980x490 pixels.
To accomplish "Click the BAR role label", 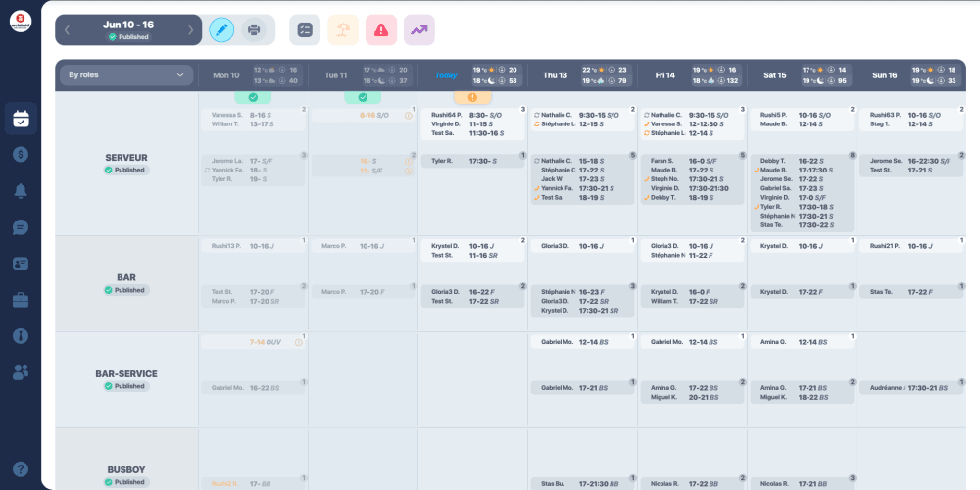I will point(126,277).
